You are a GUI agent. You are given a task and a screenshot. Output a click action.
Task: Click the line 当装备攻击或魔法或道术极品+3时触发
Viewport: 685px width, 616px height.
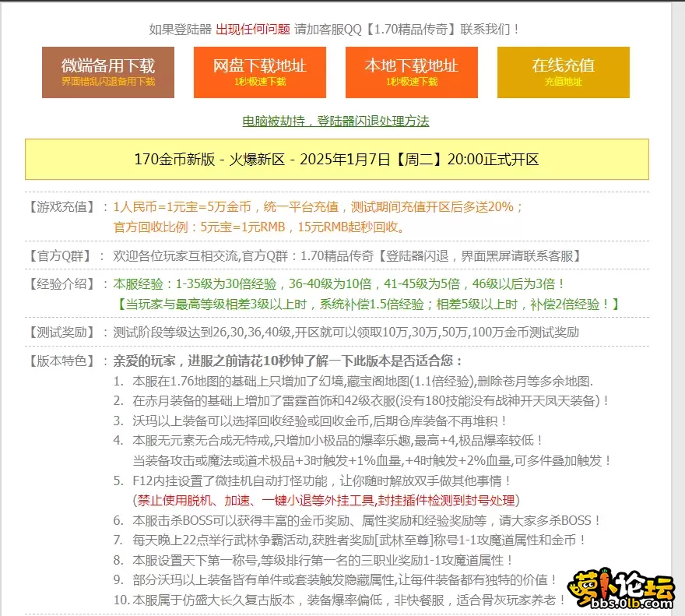tap(371, 460)
